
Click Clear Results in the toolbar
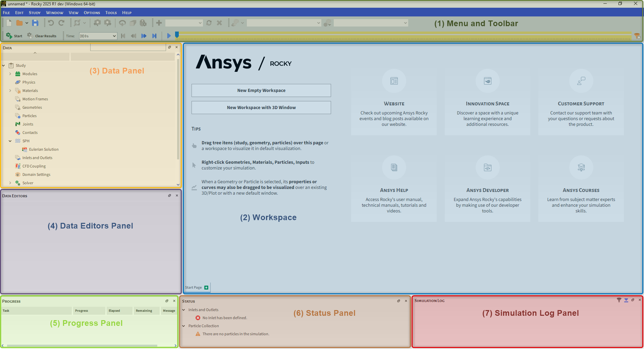click(42, 36)
